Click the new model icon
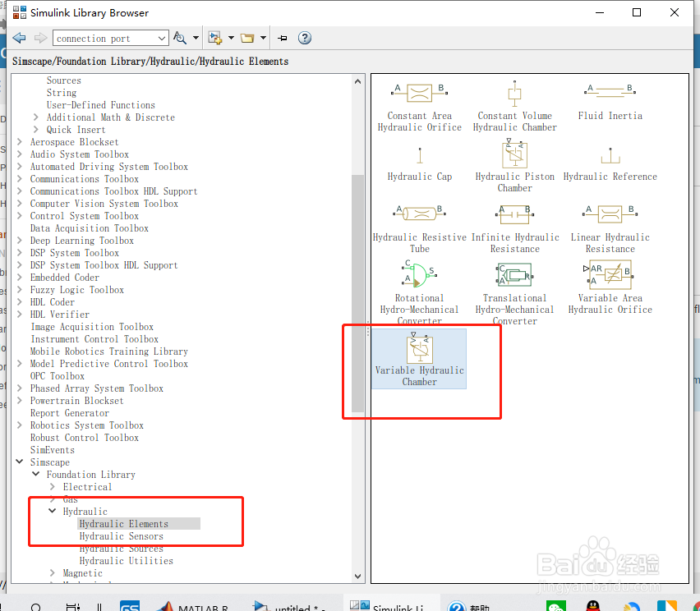 click(x=215, y=38)
